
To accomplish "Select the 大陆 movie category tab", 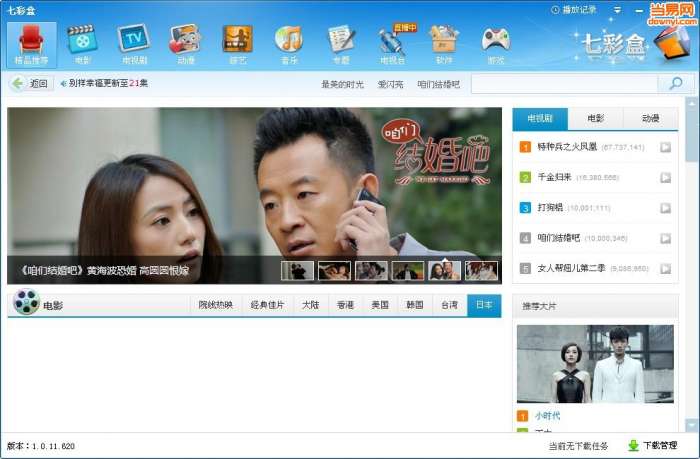I will click(x=311, y=305).
